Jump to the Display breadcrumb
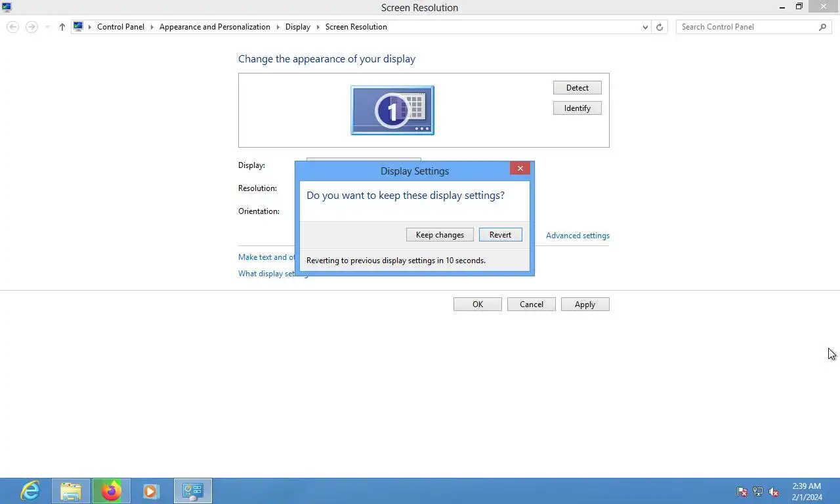The width and height of the screenshot is (840, 504). click(x=298, y=27)
